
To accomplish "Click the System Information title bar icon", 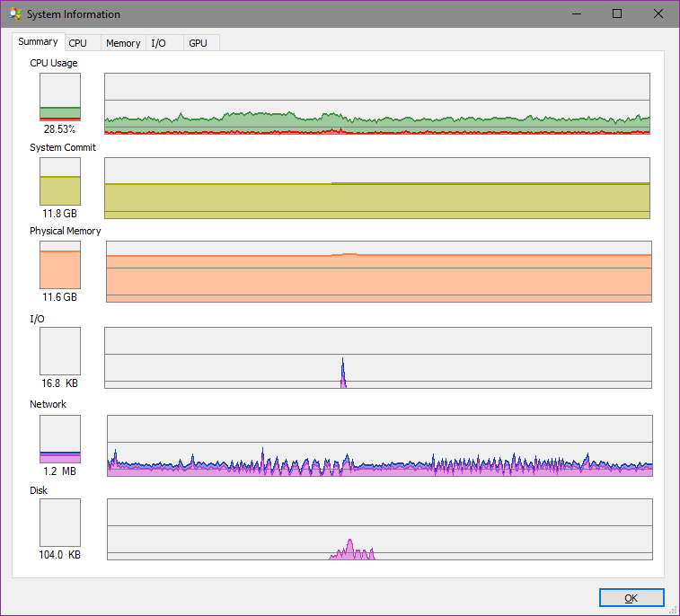I will (14, 14).
